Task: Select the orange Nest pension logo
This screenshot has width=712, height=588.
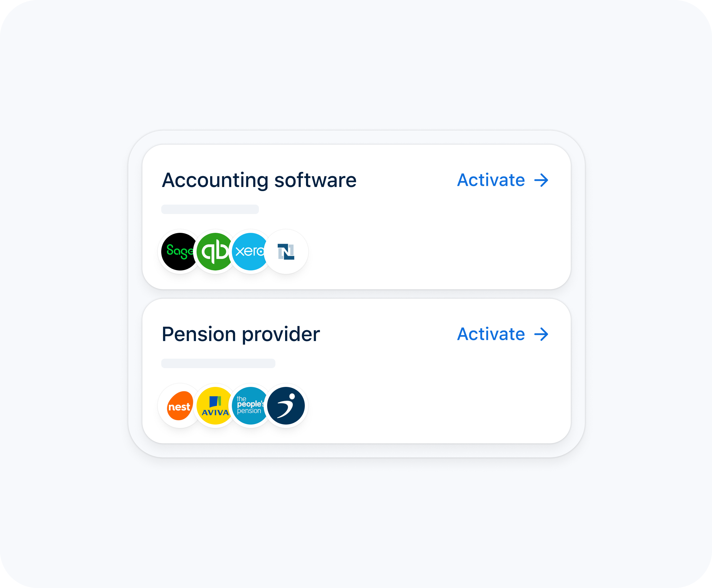Action: coord(179,405)
